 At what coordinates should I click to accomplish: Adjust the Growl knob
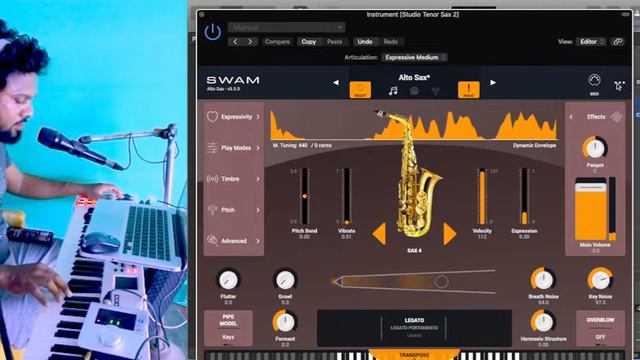point(285,280)
